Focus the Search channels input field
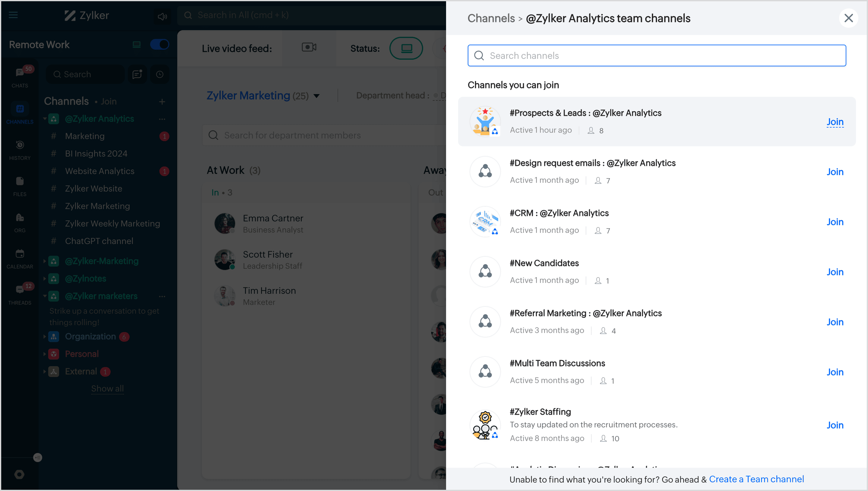 click(x=657, y=55)
